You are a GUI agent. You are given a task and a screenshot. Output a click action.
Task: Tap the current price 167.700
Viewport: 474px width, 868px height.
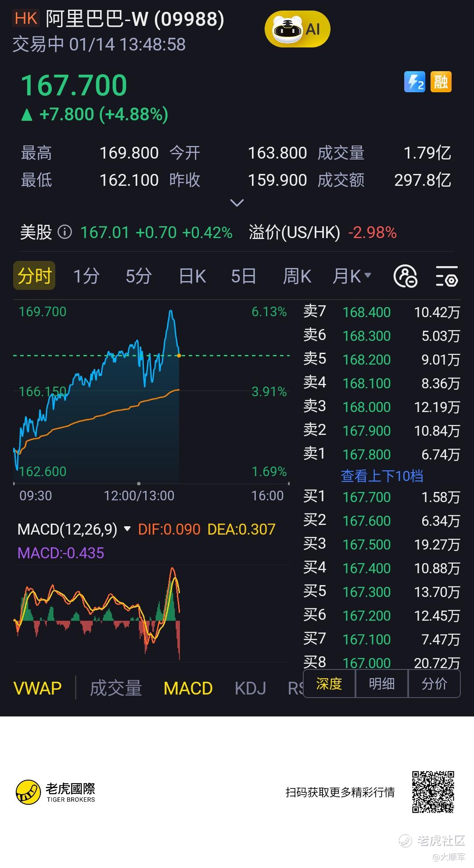pyautogui.click(x=74, y=85)
